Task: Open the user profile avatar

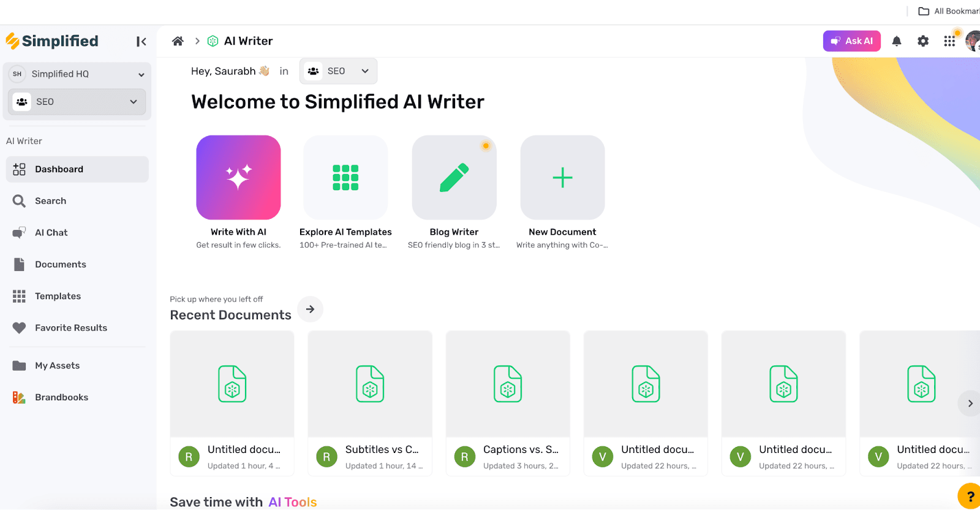Action: pos(973,41)
